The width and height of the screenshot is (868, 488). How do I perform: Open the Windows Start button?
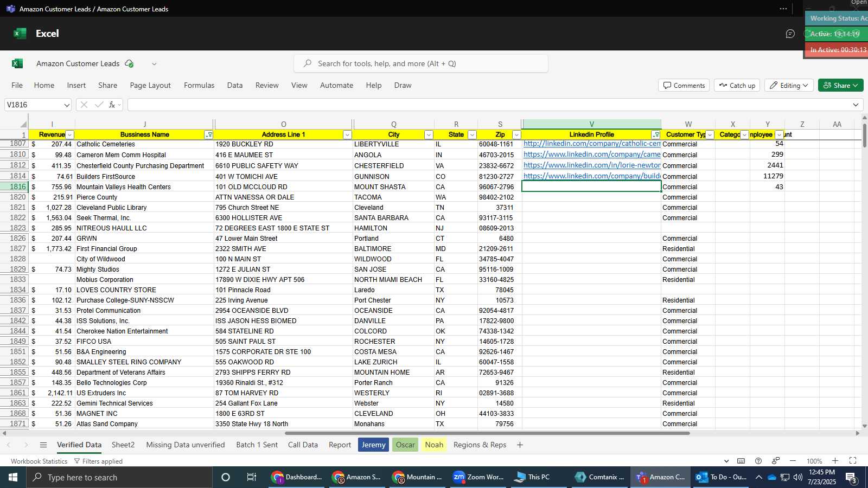[x=13, y=477]
